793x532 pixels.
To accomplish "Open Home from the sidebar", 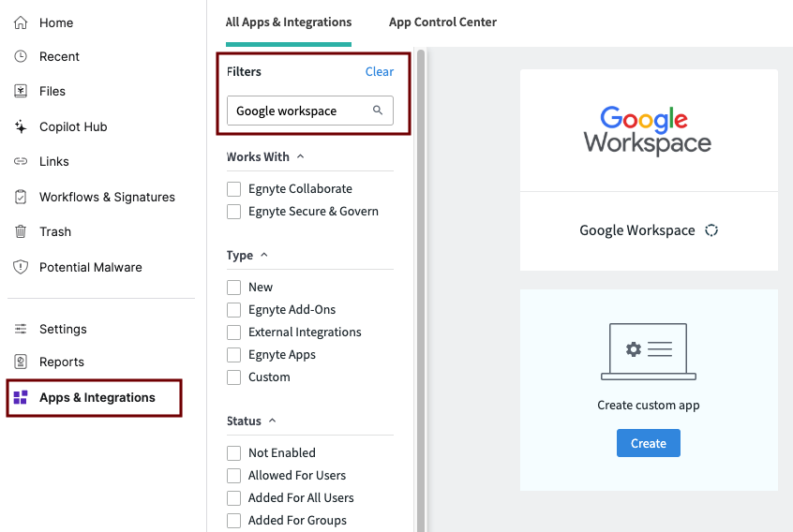I will pyautogui.click(x=56, y=22).
